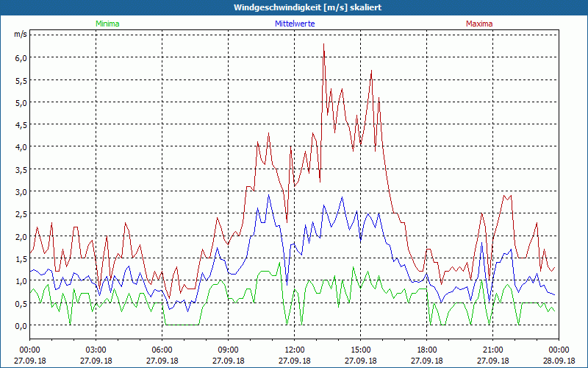
Task: Click the 5,5 y-axis value
Action: tap(21, 80)
